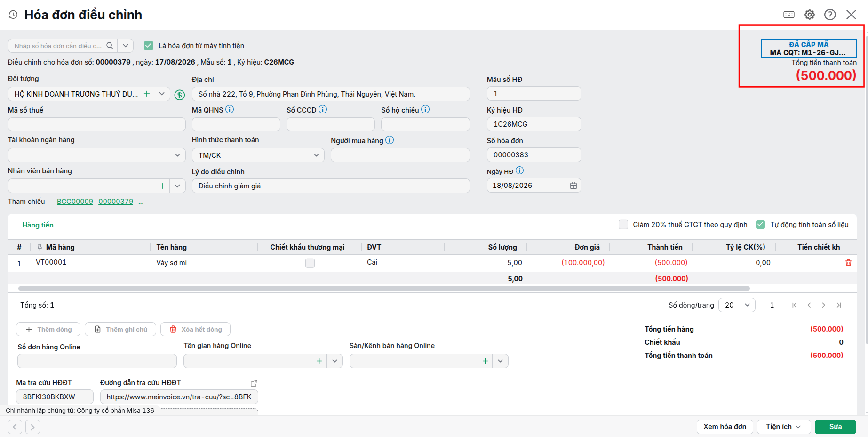Click the Địa chỉ field

[x=331, y=94]
